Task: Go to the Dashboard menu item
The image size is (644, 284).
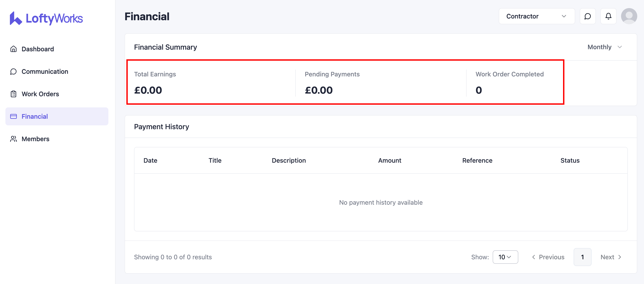Action: point(38,49)
